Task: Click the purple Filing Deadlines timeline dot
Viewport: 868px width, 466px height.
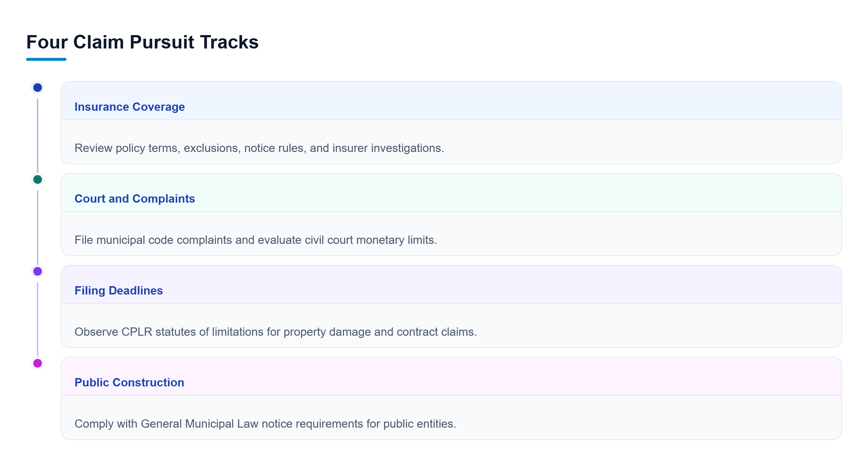Action: [x=38, y=271]
